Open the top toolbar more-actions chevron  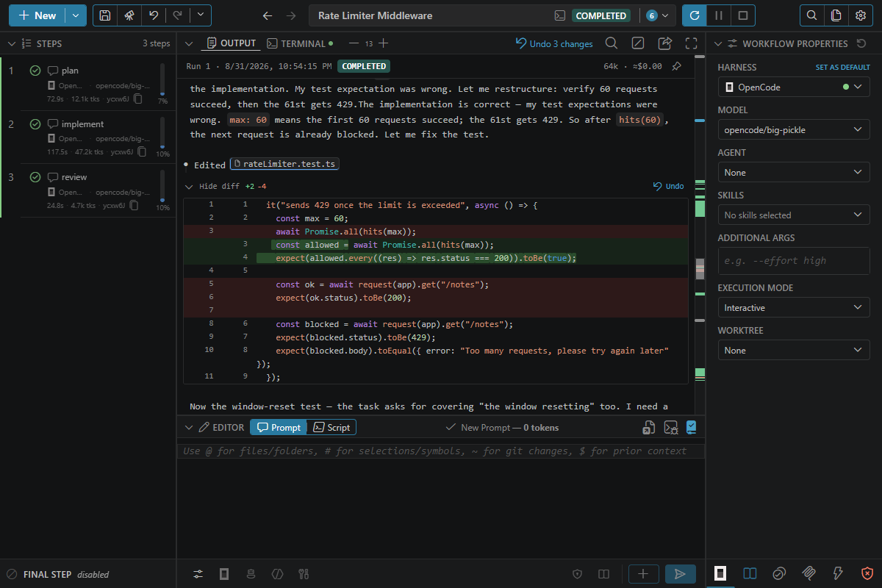tap(201, 15)
